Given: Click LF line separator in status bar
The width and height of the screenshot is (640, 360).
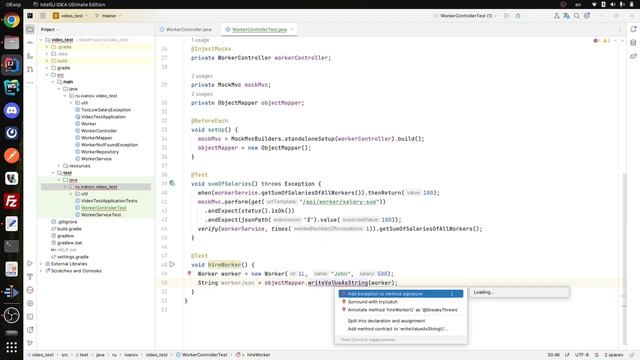Looking at the screenshot, I should coord(567,355).
